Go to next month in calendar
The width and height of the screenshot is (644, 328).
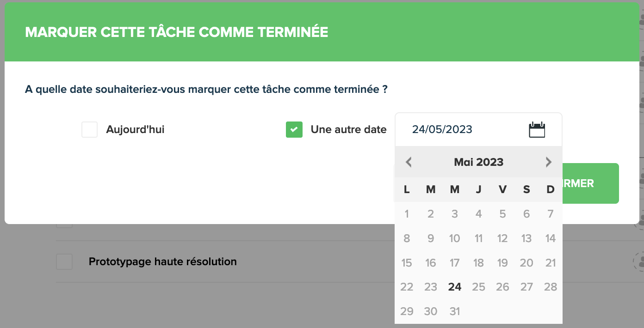click(x=549, y=162)
